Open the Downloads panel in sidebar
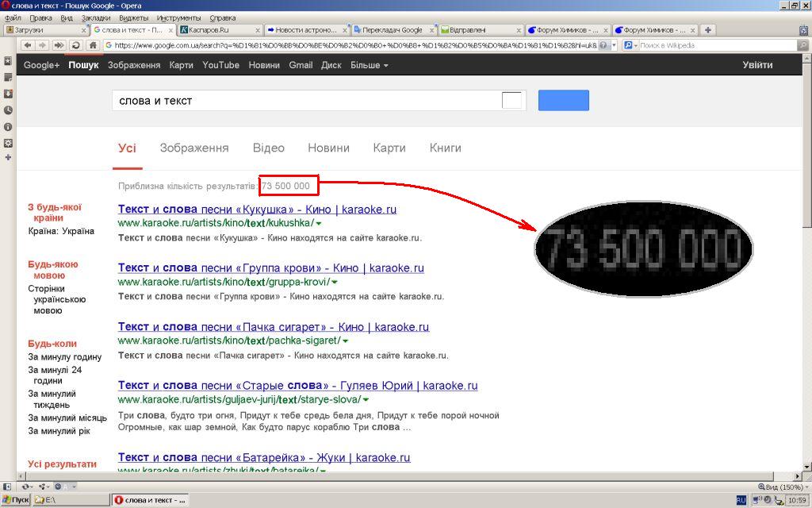This screenshot has width=812, height=508. click(x=8, y=94)
